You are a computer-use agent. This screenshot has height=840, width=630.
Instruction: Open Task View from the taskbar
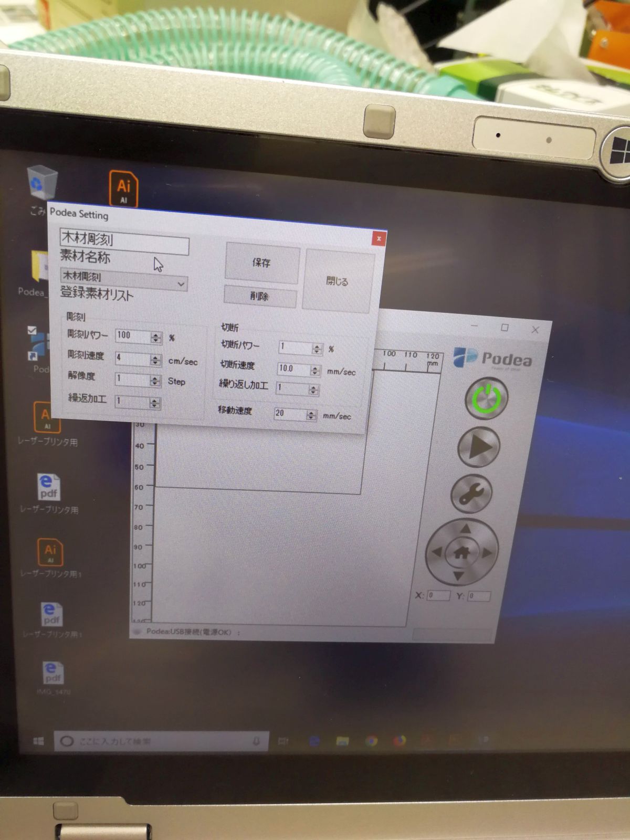point(283,741)
